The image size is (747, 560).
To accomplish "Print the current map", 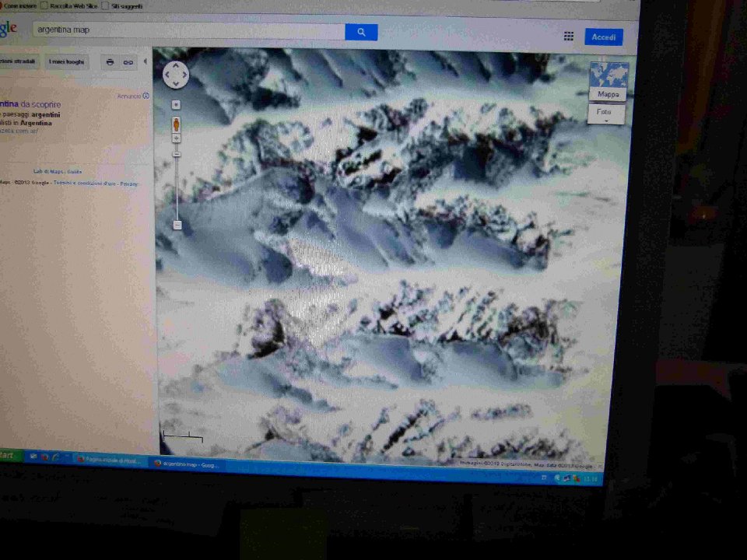I will 110,62.
